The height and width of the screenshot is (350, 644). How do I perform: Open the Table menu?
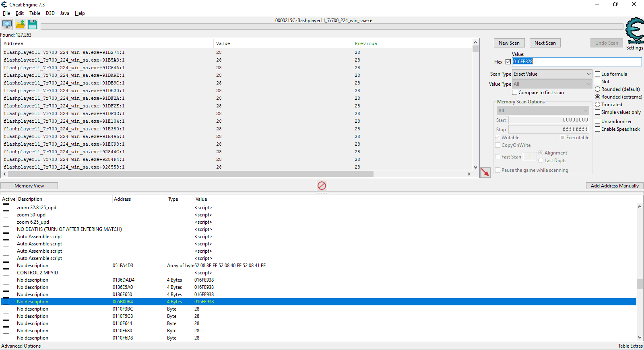35,13
